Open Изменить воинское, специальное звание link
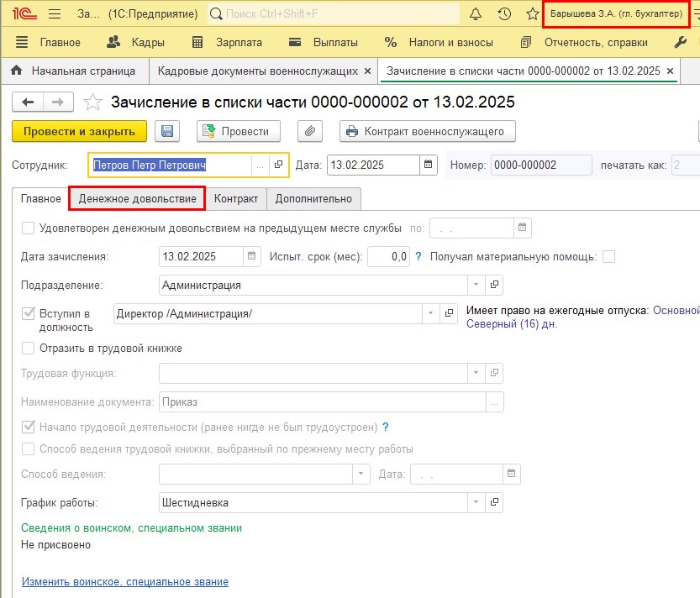Screen dimensions: 700x598 pos(125,581)
